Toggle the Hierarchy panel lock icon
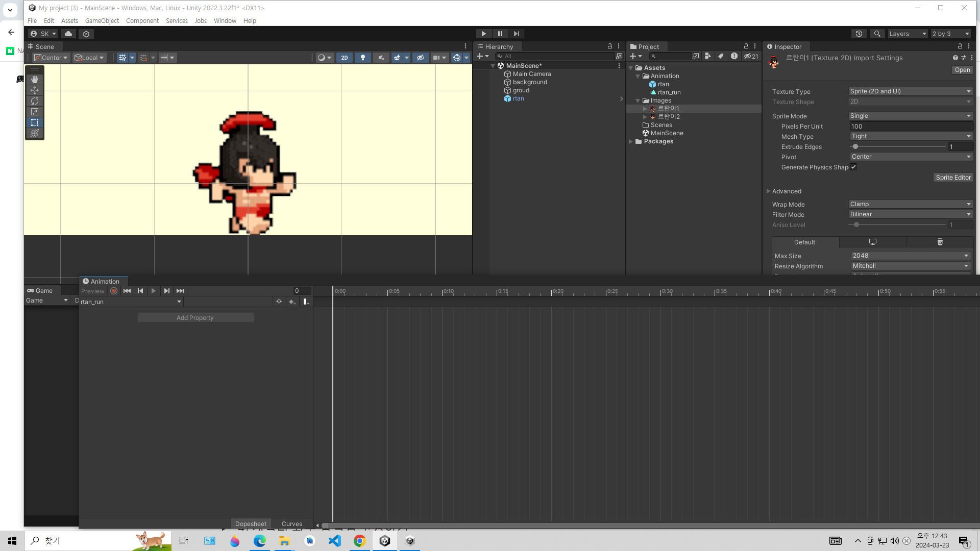This screenshot has height=551, width=980. pyautogui.click(x=609, y=46)
